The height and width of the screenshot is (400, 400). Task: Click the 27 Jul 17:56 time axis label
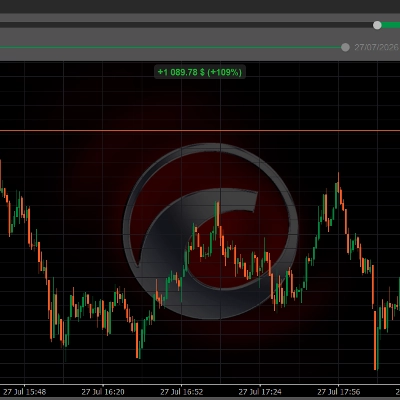pos(339,392)
